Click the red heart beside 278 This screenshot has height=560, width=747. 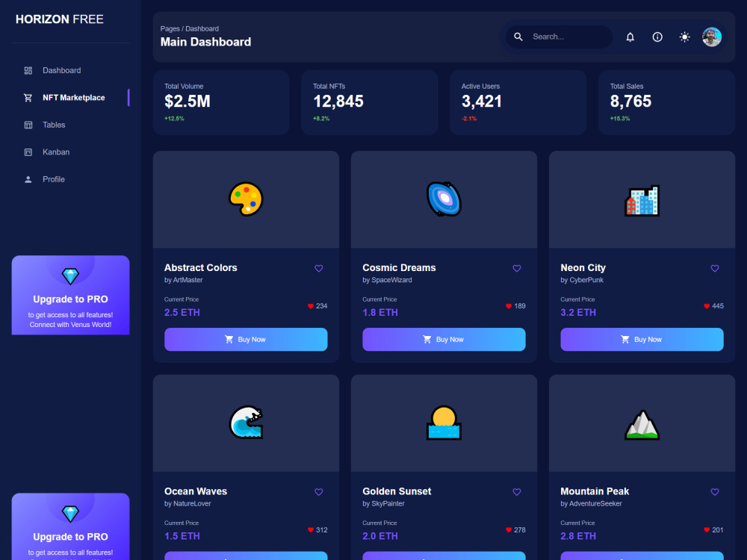tap(508, 530)
